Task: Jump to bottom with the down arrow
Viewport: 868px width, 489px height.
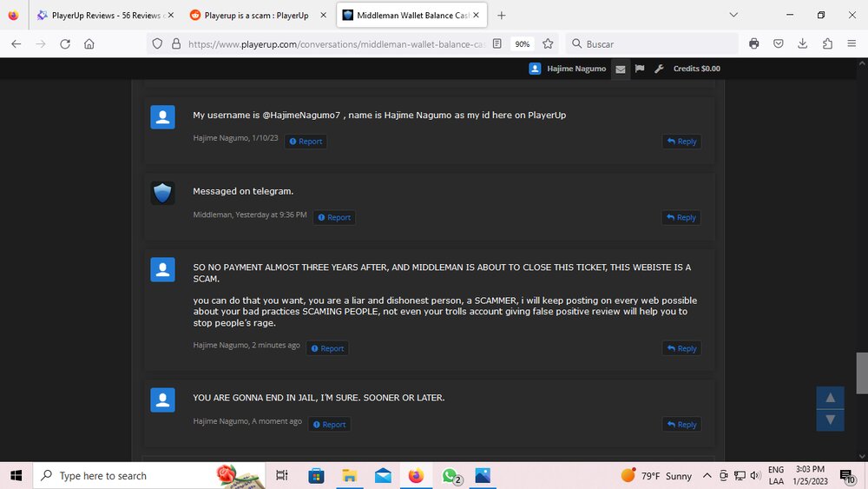Action: point(831,420)
